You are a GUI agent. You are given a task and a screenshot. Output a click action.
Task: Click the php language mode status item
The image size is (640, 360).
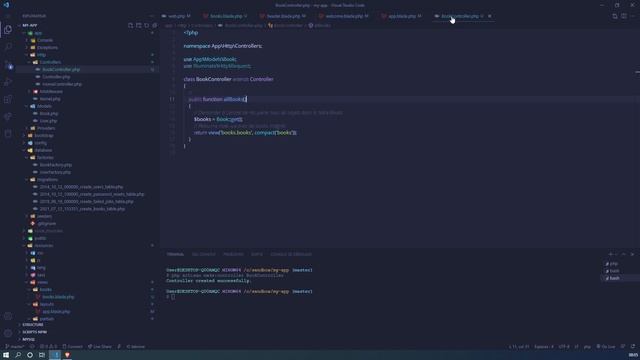pyautogui.click(x=587, y=347)
